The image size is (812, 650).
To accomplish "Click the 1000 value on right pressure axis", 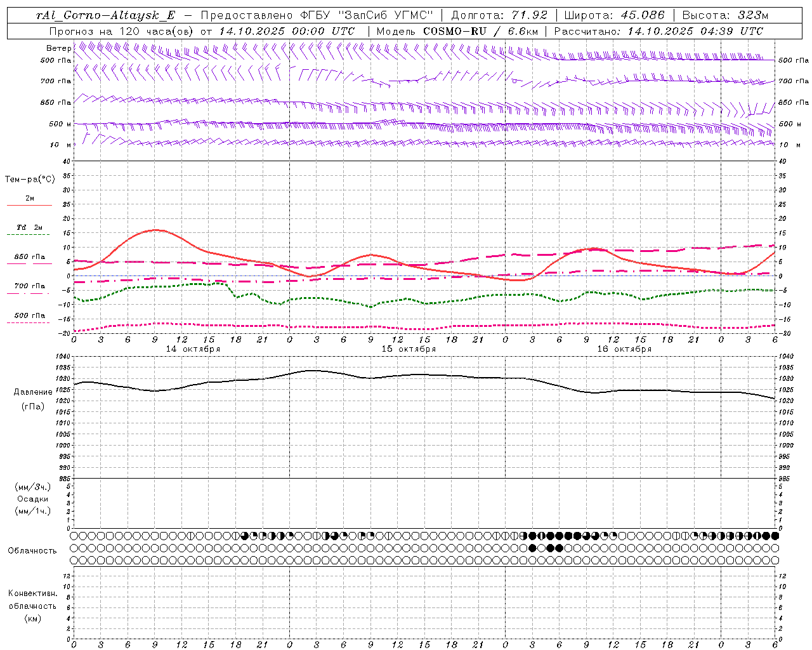I will tap(786, 446).
